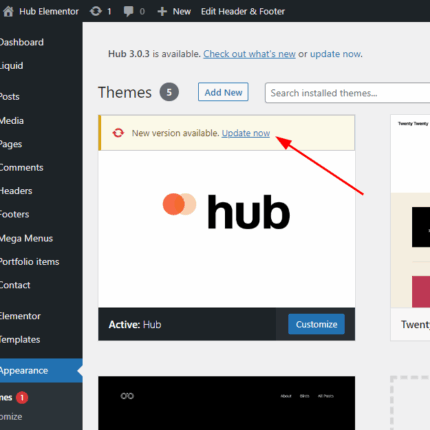Click 'Active: Hub' theme label
The image size is (430, 430).
pos(135,324)
